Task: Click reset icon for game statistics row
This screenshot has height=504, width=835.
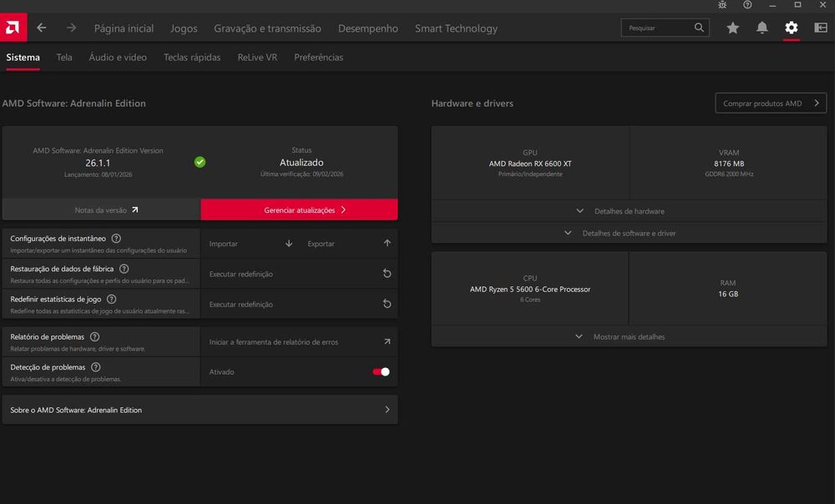Action: (x=387, y=304)
